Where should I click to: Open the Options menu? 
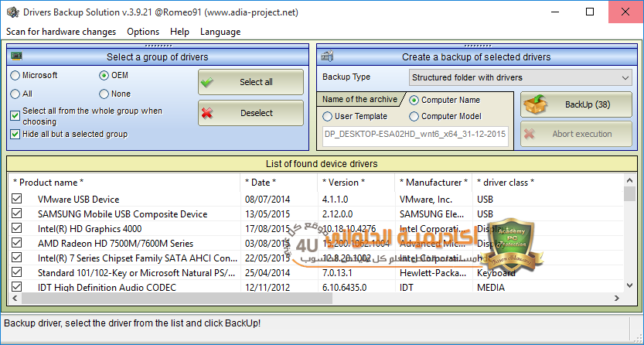(143, 32)
